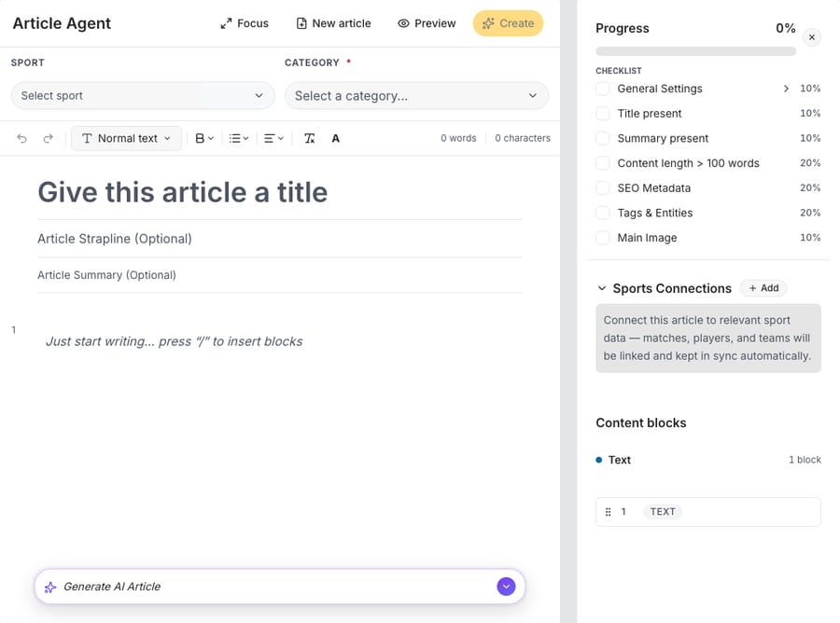Collapse the Sports Connections section

602,288
